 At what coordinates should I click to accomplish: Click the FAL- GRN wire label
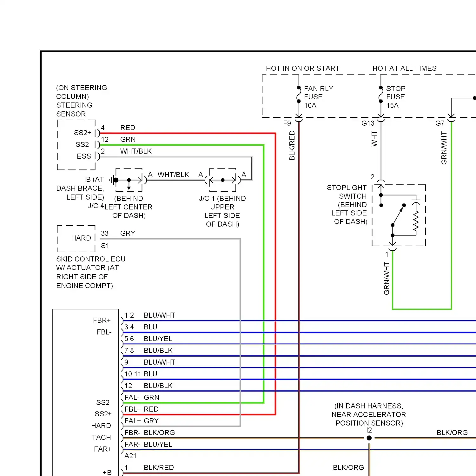tap(142, 397)
